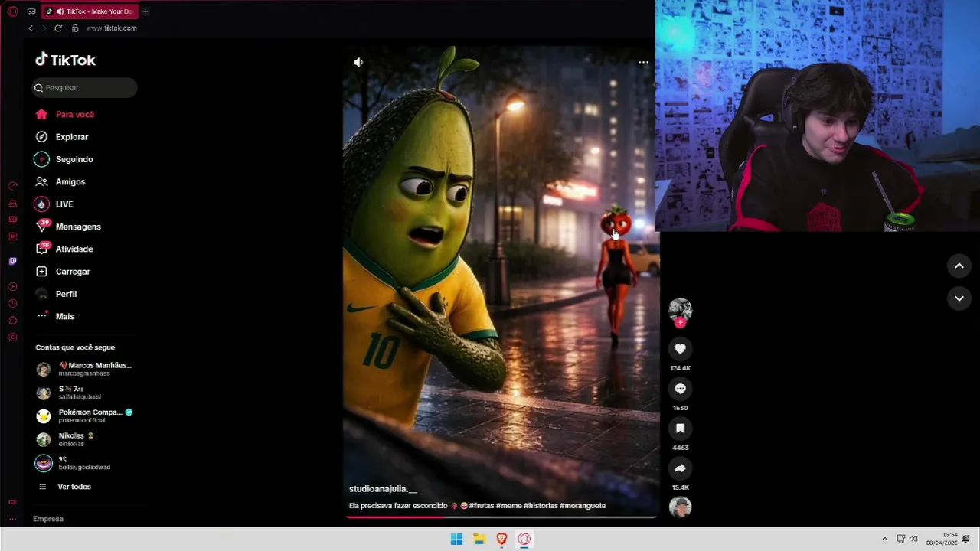This screenshot has width=980, height=551.
Task: Go back to the previous page
Action: [31, 28]
